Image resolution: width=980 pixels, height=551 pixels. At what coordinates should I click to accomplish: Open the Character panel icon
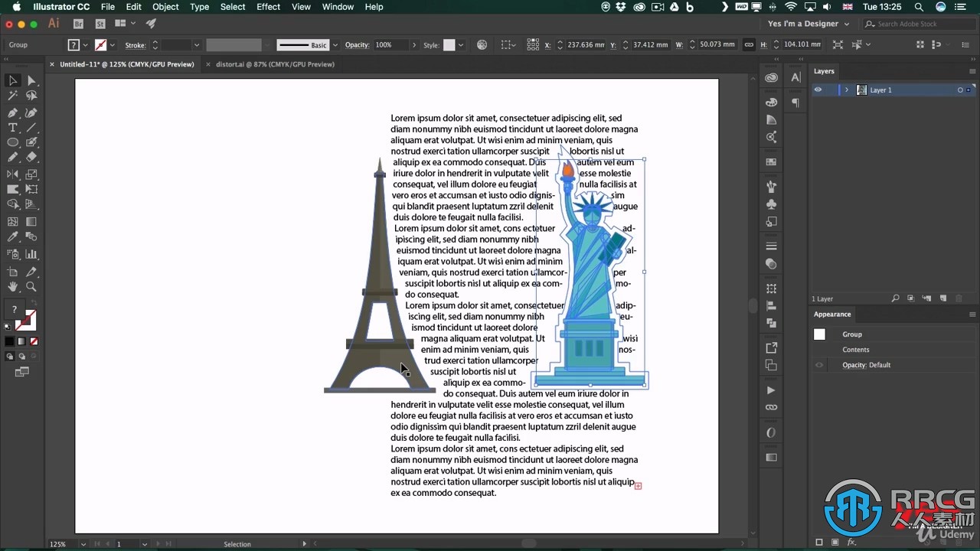pos(796,77)
